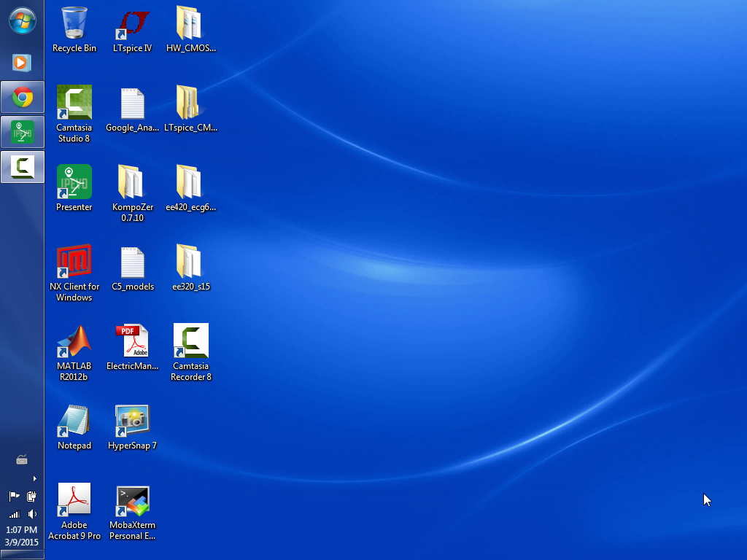Open the volume speaker control in tray
This screenshot has width=747, height=560.
click(x=32, y=514)
